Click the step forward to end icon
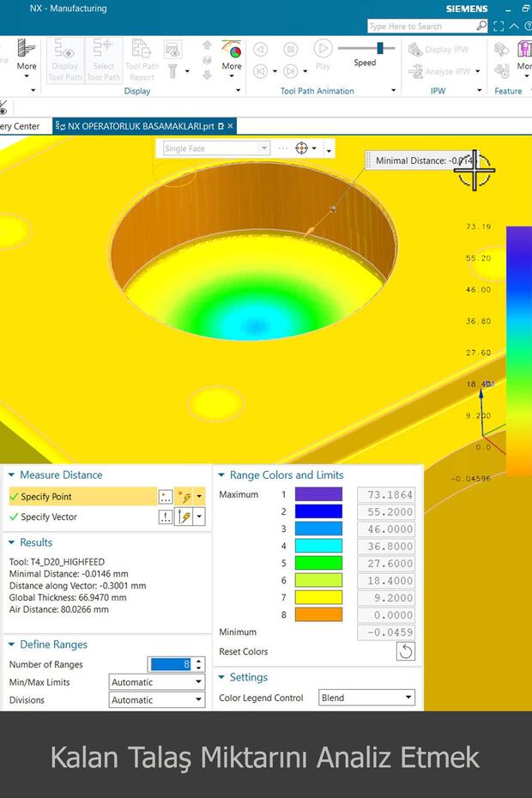 pos(291,71)
